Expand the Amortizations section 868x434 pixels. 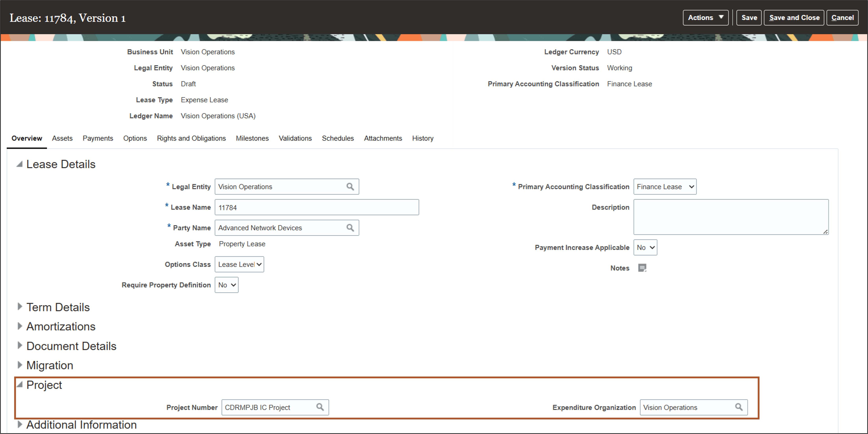coord(20,326)
